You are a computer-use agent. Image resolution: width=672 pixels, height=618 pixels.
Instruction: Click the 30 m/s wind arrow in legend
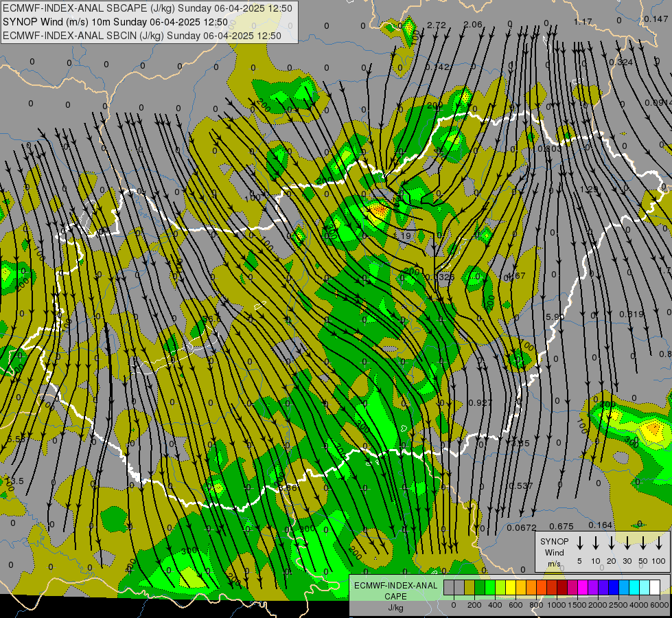click(627, 542)
